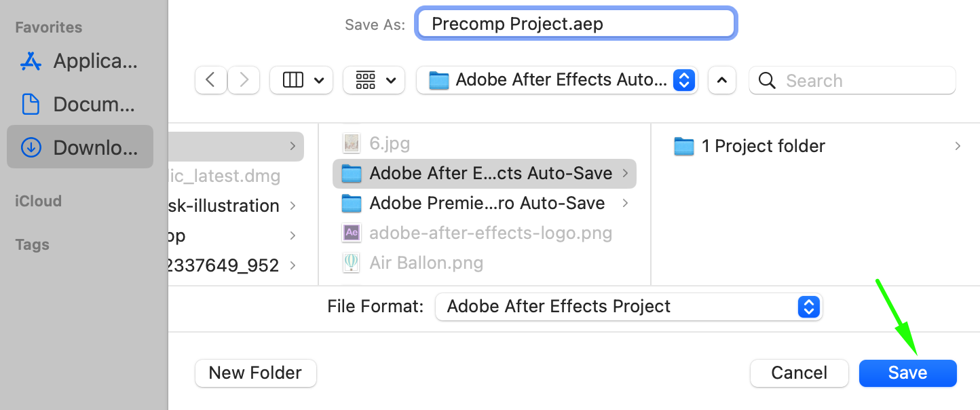This screenshot has width=980, height=410.
Task: Click the Cancel button
Action: tap(799, 373)
